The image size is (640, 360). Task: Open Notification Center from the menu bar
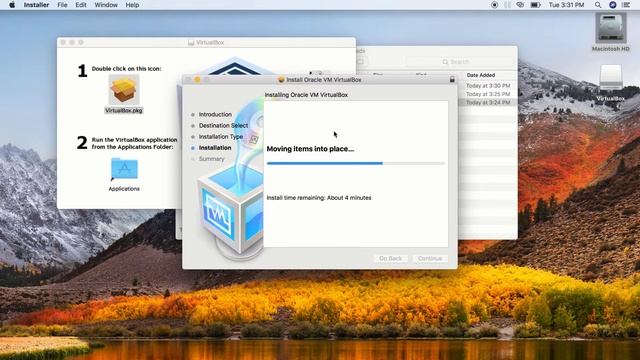(x=626, y=5)
